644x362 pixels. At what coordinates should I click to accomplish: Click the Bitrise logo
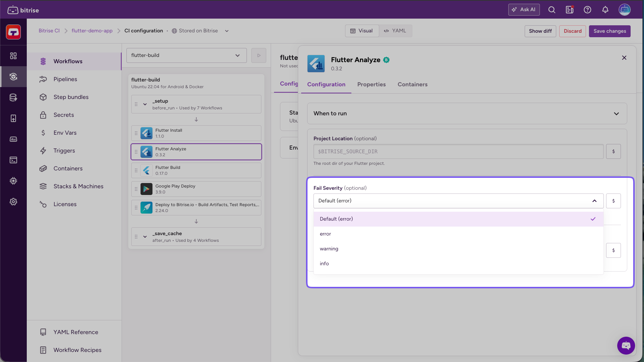[x=23, y=10]
